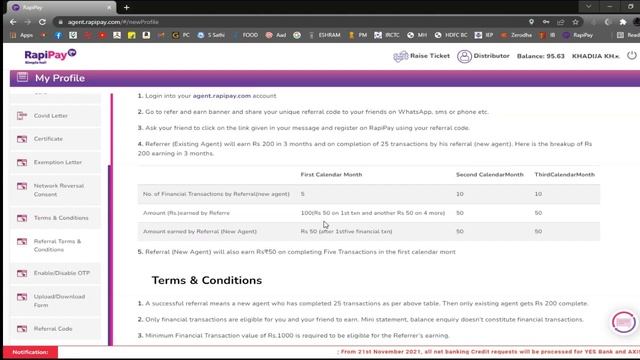Screen dimensions: 640x360
Task: Click the Enable/Disable OTP sidebar icon
Action: pyautogui.click(x=22, y=273)
